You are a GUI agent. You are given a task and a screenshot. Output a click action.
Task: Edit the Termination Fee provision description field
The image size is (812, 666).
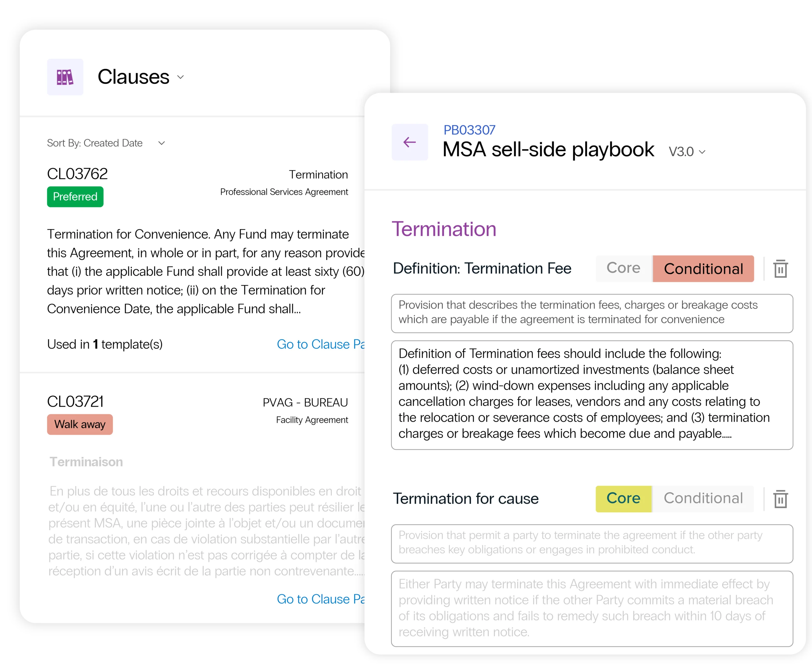click(x=592, y=313)
